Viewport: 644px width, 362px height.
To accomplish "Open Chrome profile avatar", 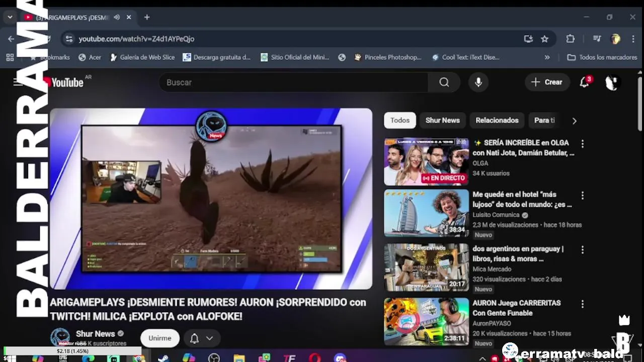I will (x=615, y=39).
